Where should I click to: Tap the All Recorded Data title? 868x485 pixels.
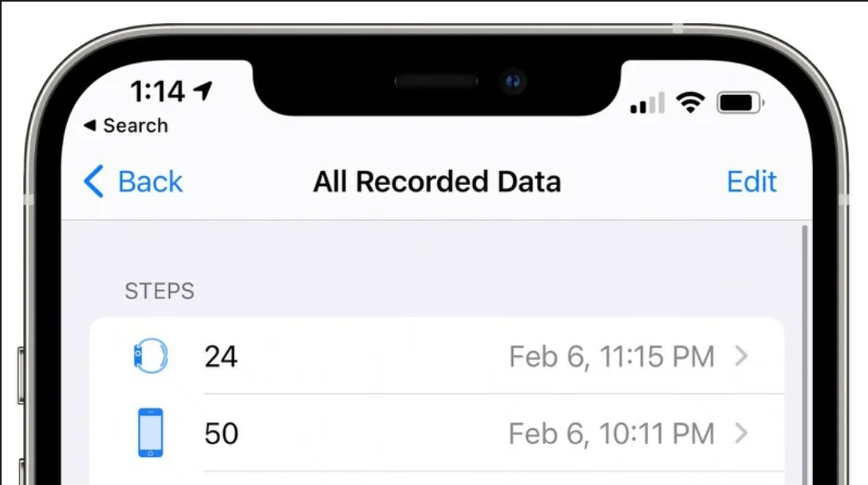[436, 182]
